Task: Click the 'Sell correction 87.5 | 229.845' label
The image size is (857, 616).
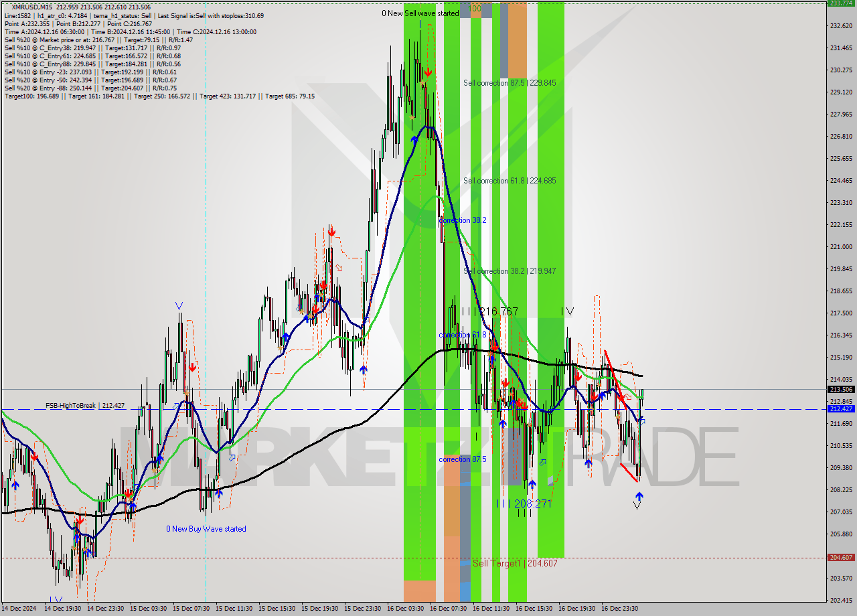Action: 510,83
